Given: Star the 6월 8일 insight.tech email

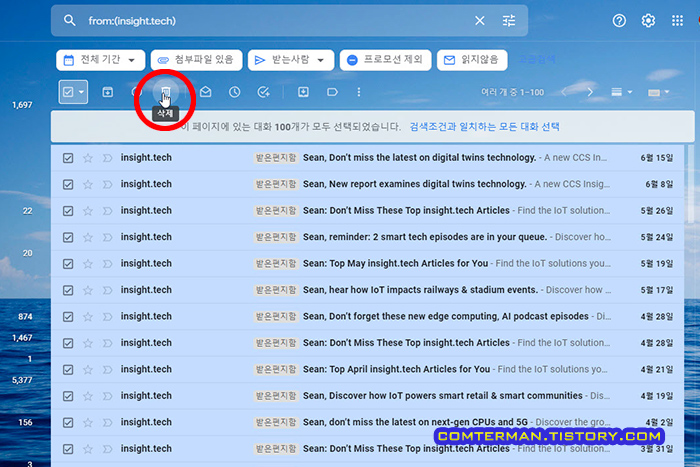Looking at the screenshot, I should [88, 184].
